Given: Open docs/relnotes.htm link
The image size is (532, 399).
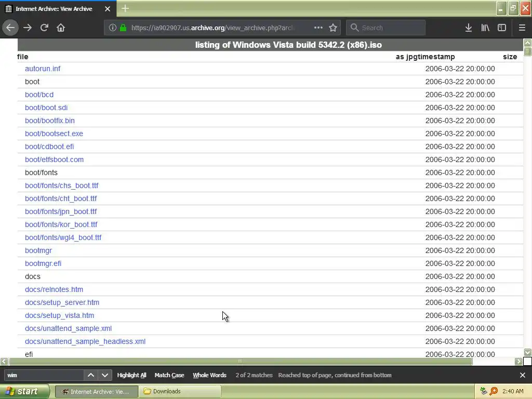Looking at the screenshot, I should point(54,289).
